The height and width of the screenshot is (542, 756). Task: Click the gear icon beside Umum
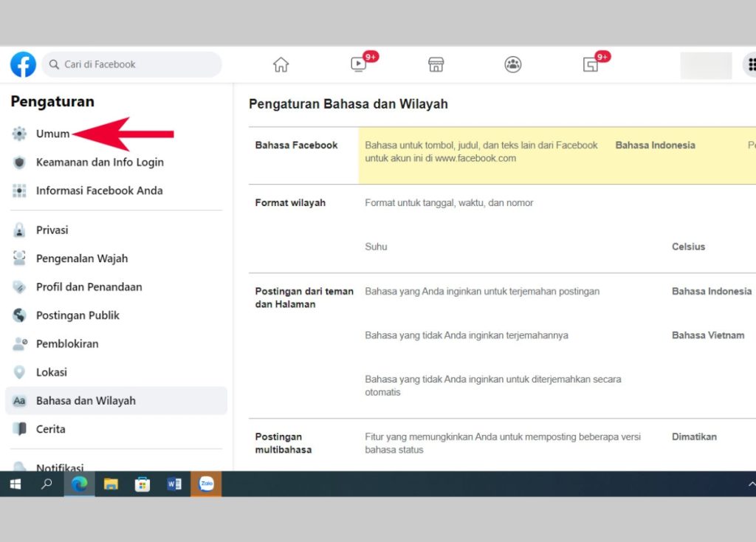pyautogui.click(x=19, y=134)
